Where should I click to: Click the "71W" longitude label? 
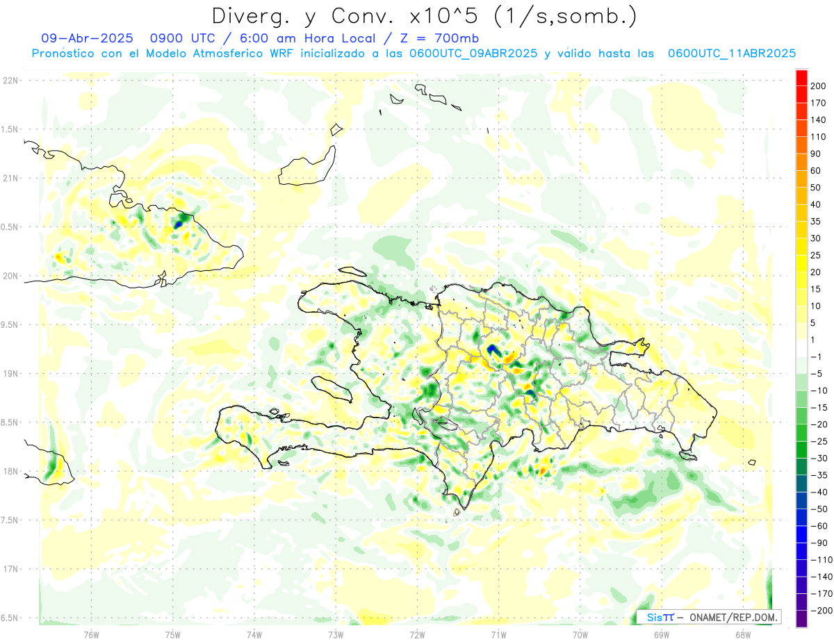tap(498, 634)
